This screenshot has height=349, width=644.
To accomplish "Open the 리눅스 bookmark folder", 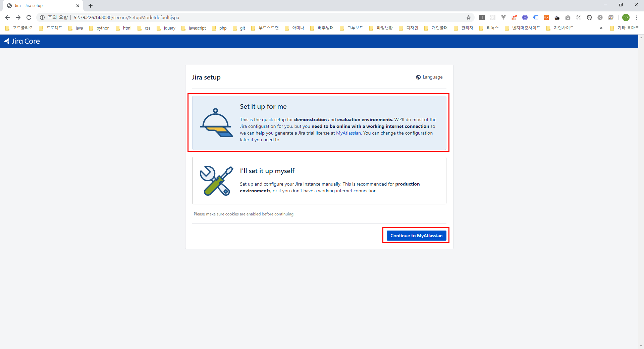I will click(489, 28).
